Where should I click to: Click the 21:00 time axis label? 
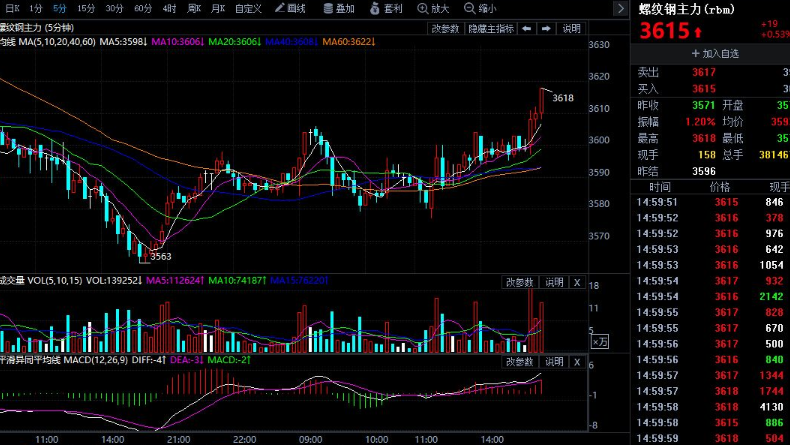point(178,439)
